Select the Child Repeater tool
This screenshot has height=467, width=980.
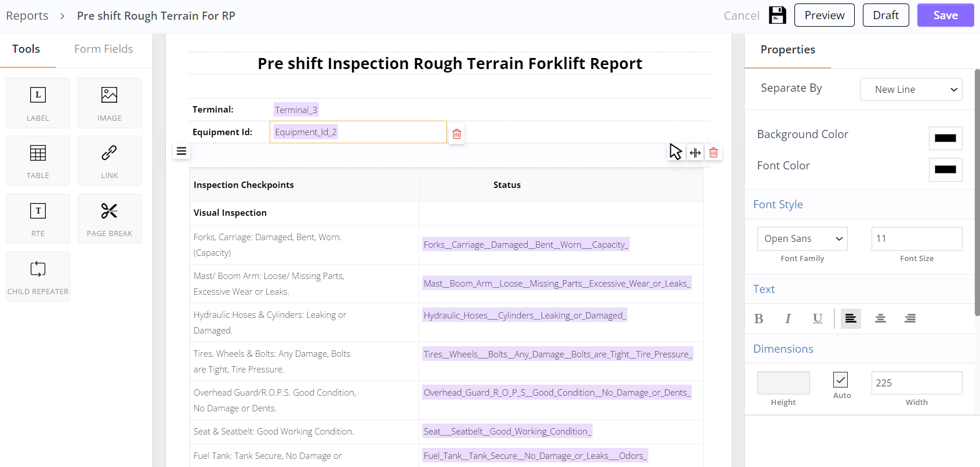38,277
